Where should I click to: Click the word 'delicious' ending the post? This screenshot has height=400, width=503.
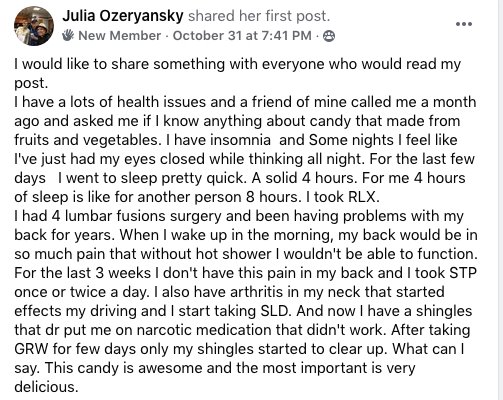pyautogui.click(x=44, y=387)
